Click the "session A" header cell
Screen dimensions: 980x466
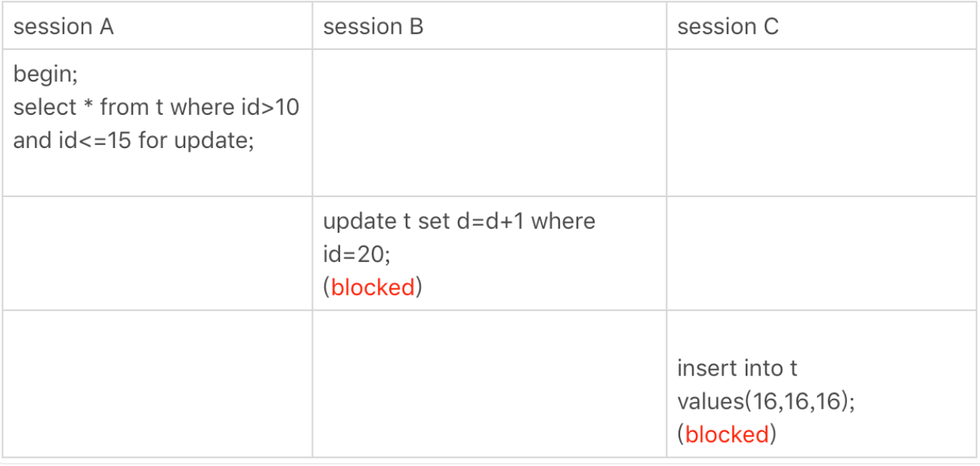click(63, 27)
